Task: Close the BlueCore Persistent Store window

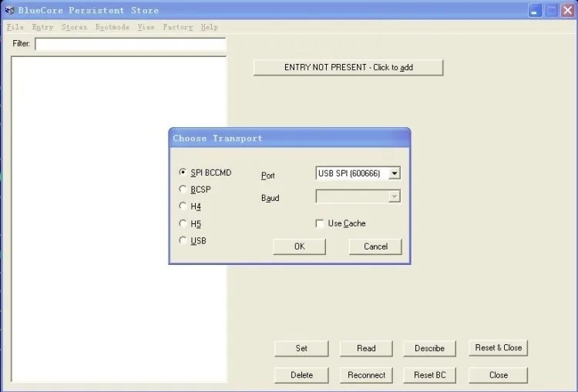Action: (x=568, y=10)
